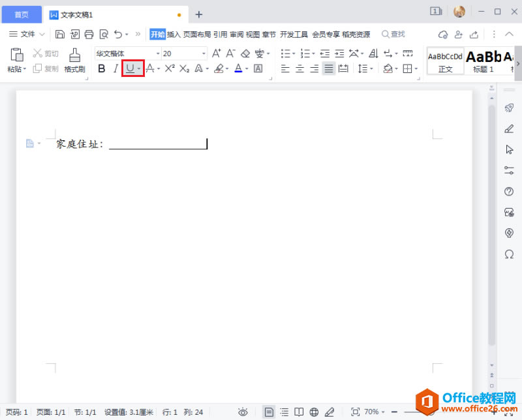Viewport: 522px width, 420px height.
Task: Toggle Italic formatting
Action: tap(115, 68)
